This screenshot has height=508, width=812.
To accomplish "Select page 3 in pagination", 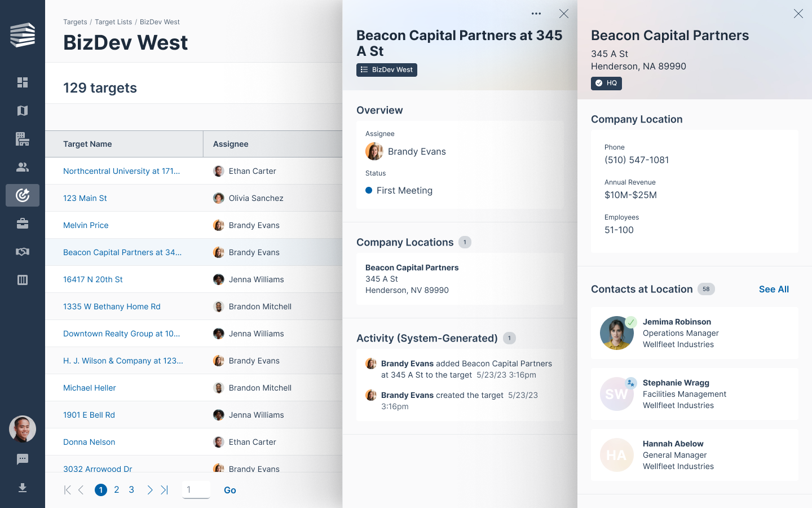I will click(x=131, y=490).
